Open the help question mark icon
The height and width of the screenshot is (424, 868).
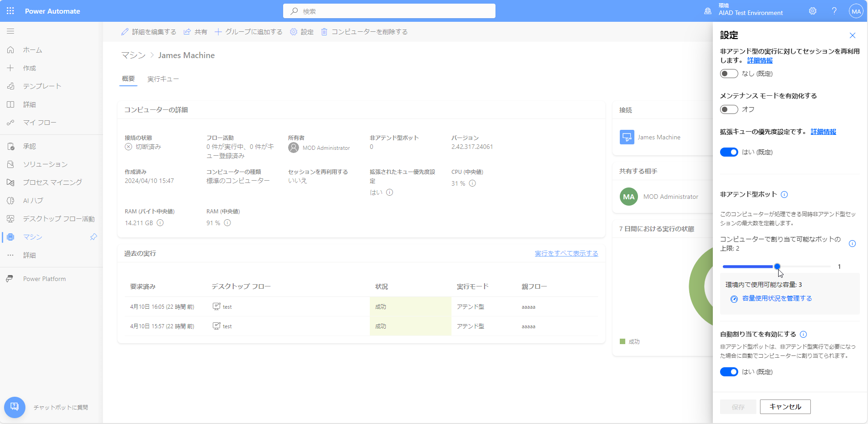[x=834, y=11]
